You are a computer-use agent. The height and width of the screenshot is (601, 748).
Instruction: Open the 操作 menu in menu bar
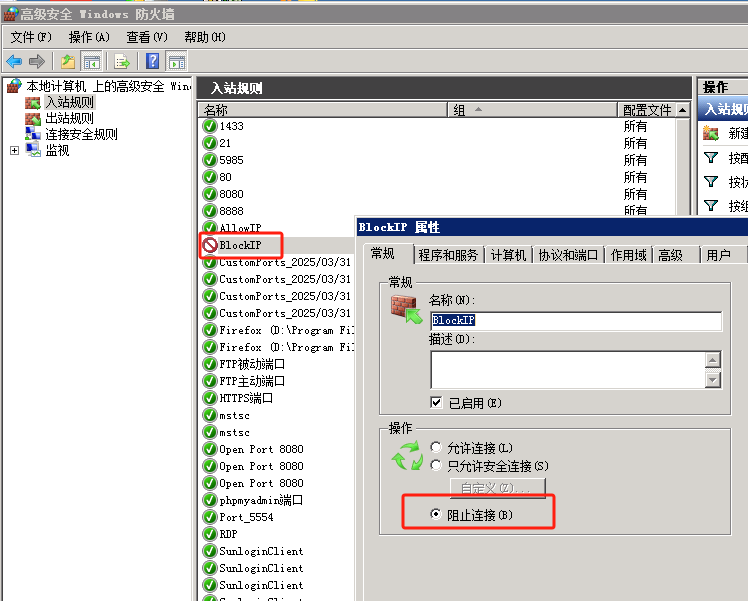point(89,37)
